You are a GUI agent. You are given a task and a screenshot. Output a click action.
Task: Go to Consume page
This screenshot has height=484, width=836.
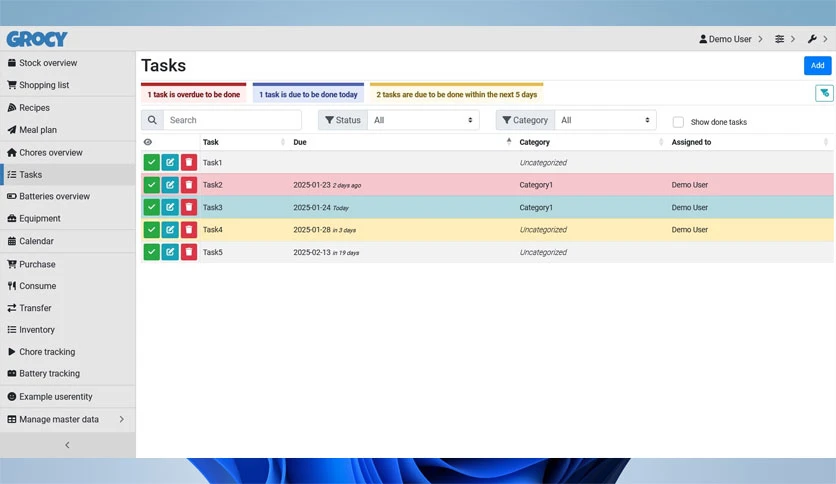(68, 286)
